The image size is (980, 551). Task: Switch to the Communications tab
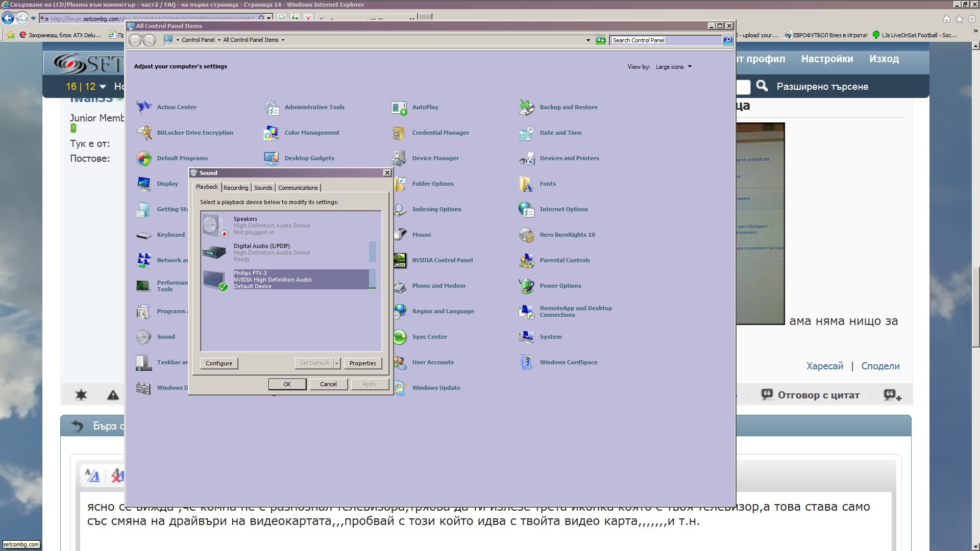pos(298,188)
